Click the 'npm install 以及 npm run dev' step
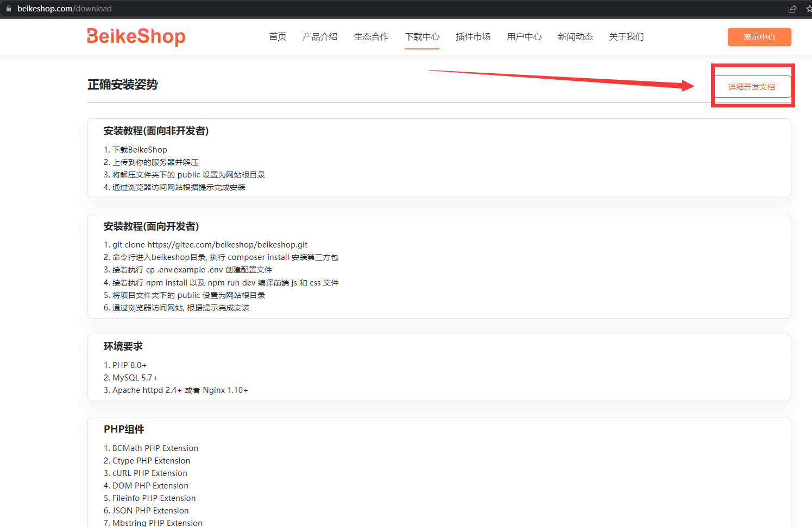 tap(221, 283)
